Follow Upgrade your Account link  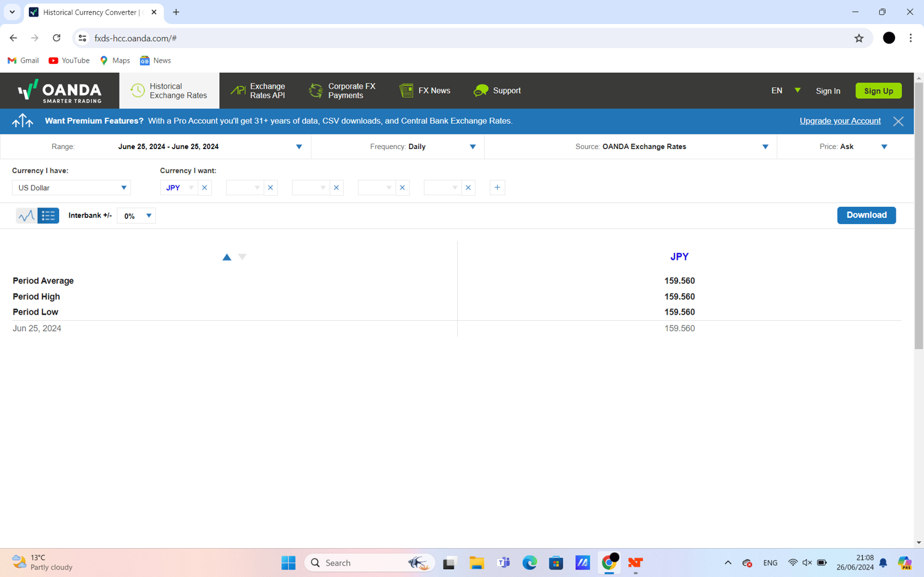(840, 121)
